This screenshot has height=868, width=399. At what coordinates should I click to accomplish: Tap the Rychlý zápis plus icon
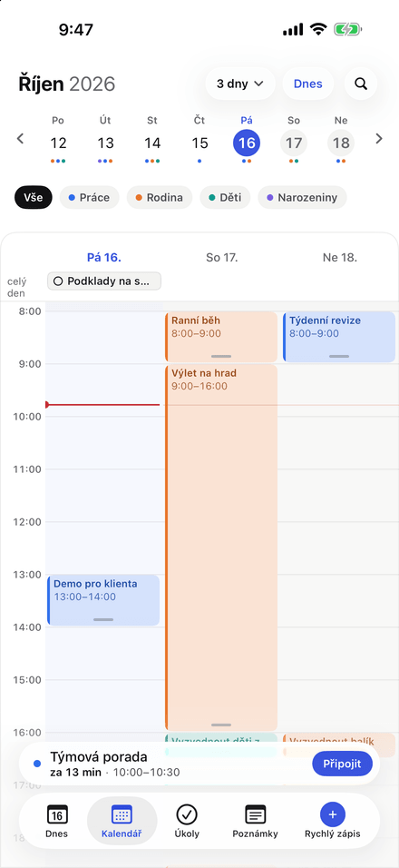coord(333,814)
